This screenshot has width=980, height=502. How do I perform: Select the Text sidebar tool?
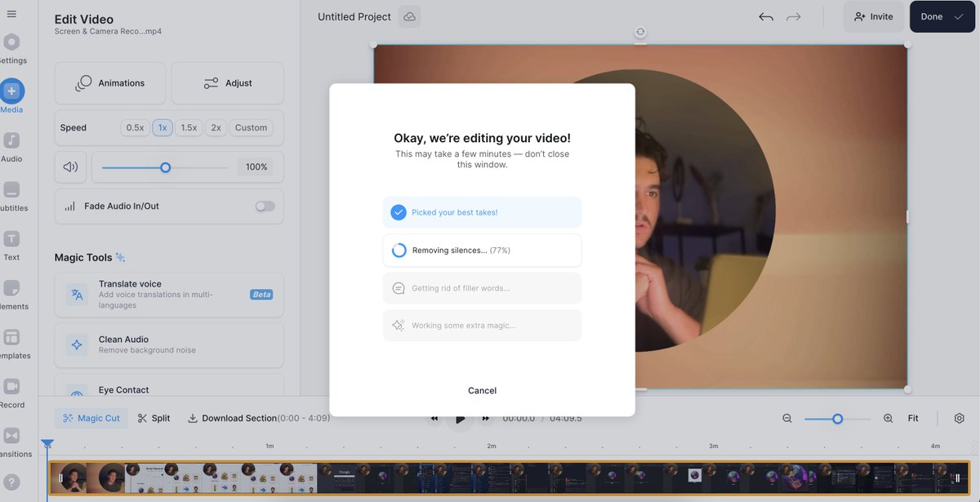11,246
